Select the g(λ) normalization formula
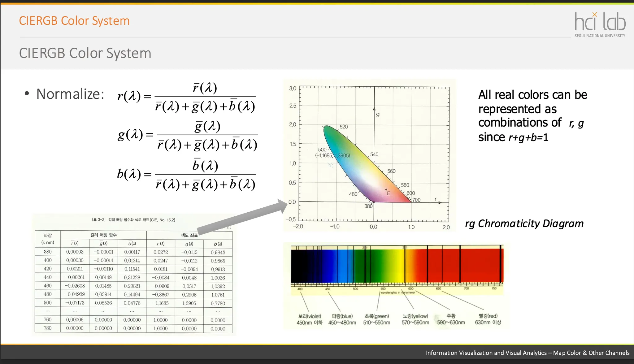 [x=188, y=135]
